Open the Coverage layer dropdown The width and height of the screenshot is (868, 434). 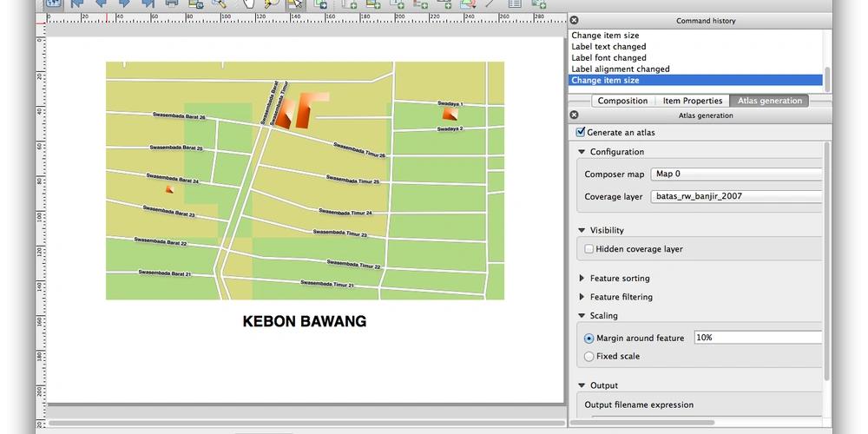pyautogui.click(x=736, y=196)
